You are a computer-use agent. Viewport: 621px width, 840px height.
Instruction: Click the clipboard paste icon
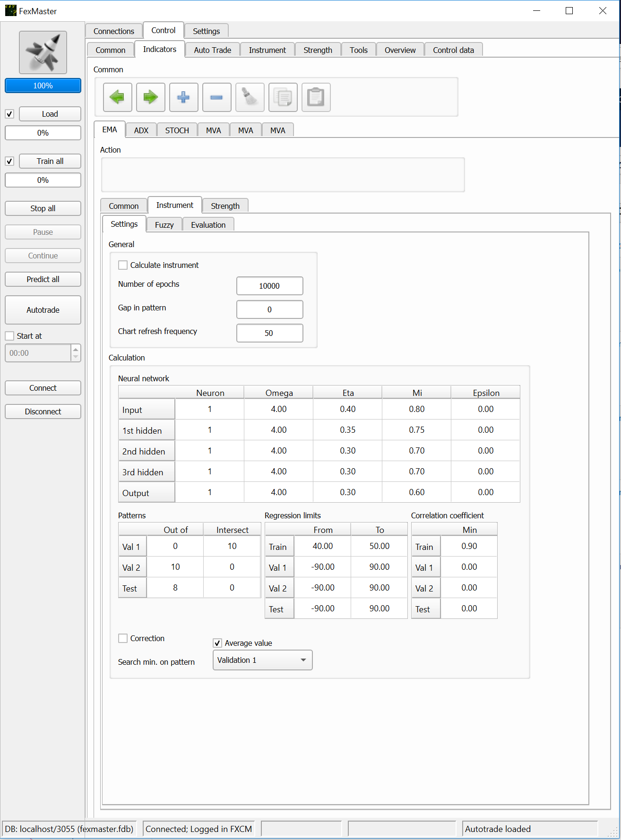pyautogui.click(x=316, y=97)
